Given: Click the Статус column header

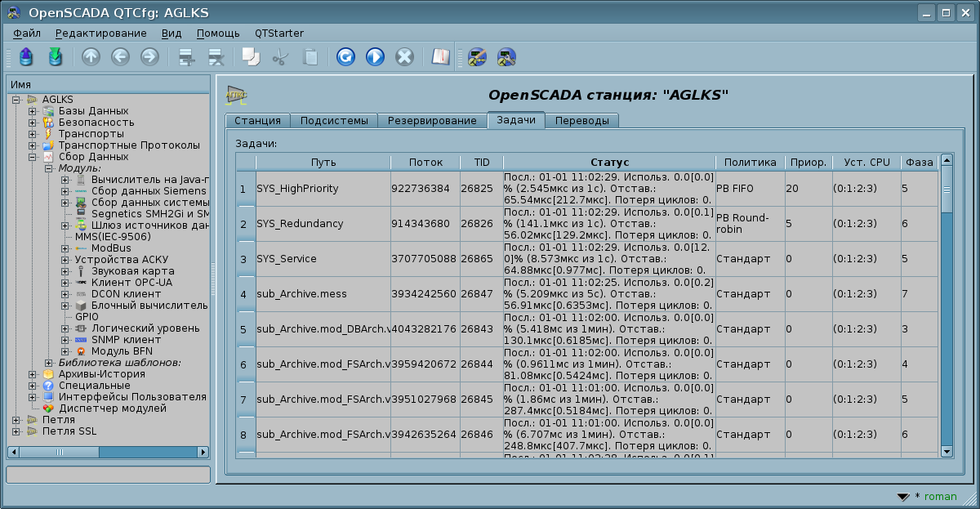Looking at the screenshot, I should [608, 163].
